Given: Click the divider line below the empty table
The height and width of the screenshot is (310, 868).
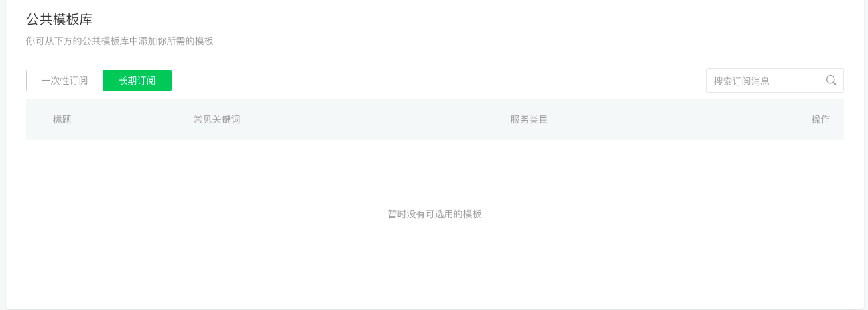Looking at the screenshot, I should click(x=435, y=289).
